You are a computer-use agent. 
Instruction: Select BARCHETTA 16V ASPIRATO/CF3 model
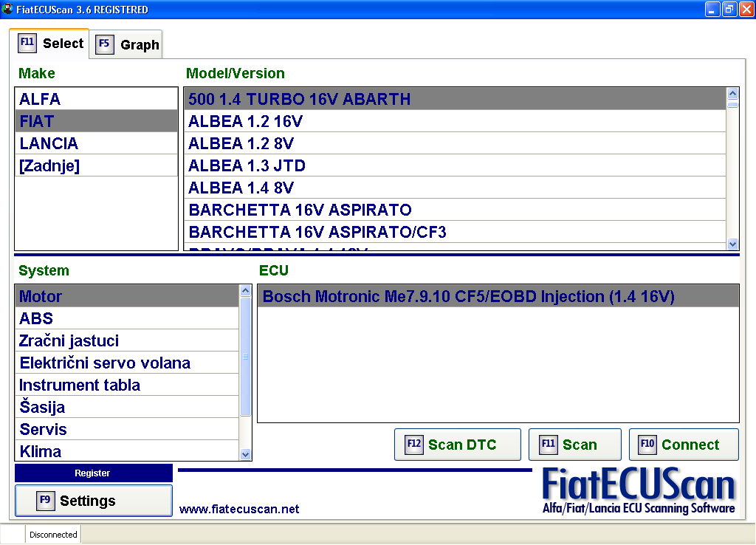tap(455, 232)
